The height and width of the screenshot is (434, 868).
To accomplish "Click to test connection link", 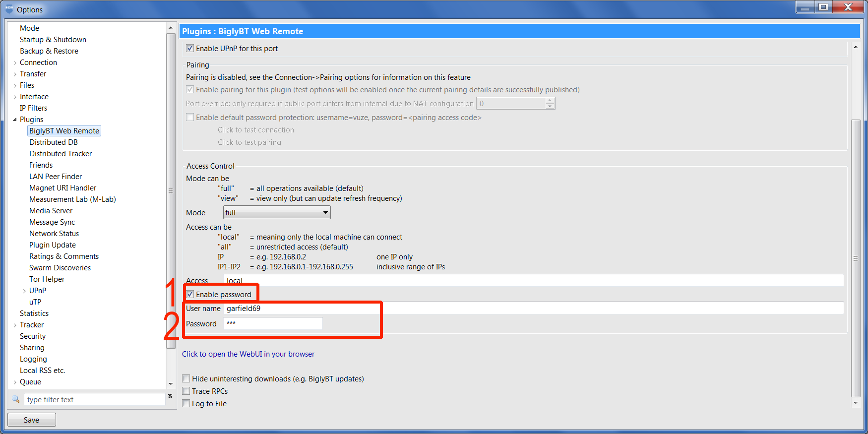I will tap(256, 130).
